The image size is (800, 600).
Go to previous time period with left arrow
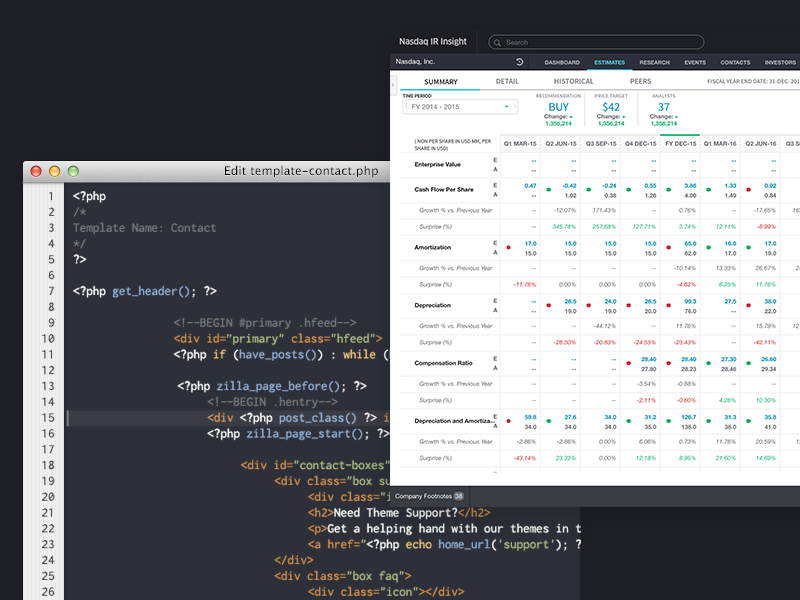406,107
